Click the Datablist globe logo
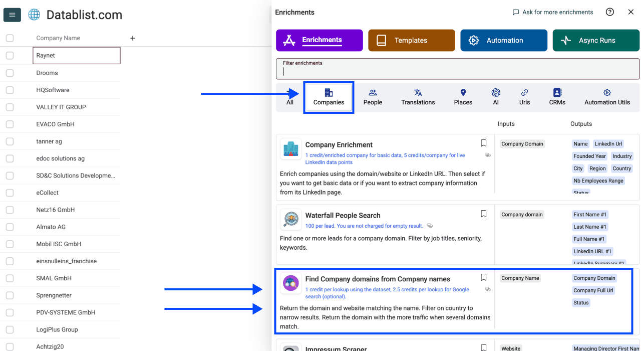This screenshot has height=351, width=644. 34,15
